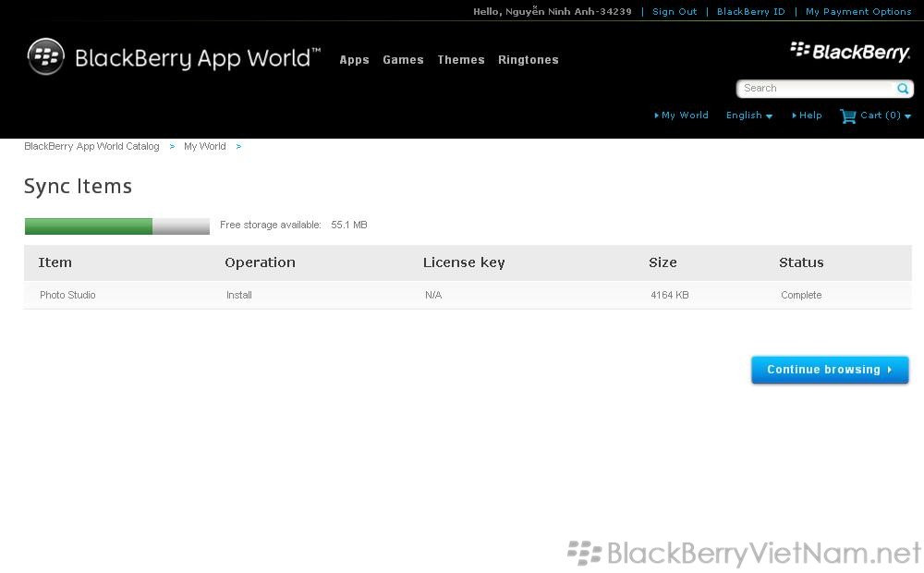Click the My World breadcrumb
The image size is (924, 573).
(204, 146)
